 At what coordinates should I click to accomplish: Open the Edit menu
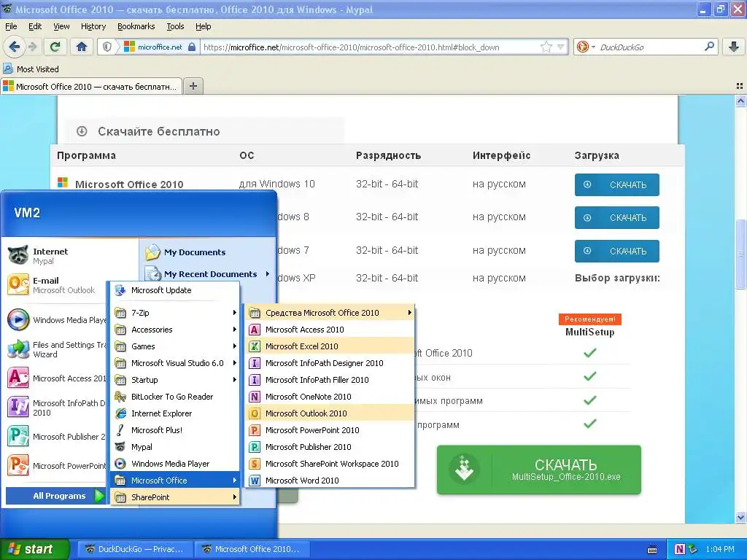(x=35, y=26)
